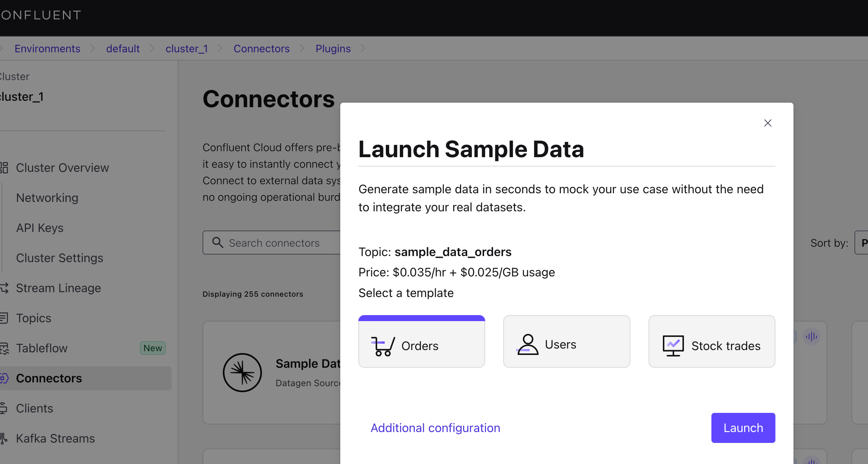Open Topics in the sidebar
Viewport: 868px width, 464px height.
pyautogui.click(x=34, y=318)
